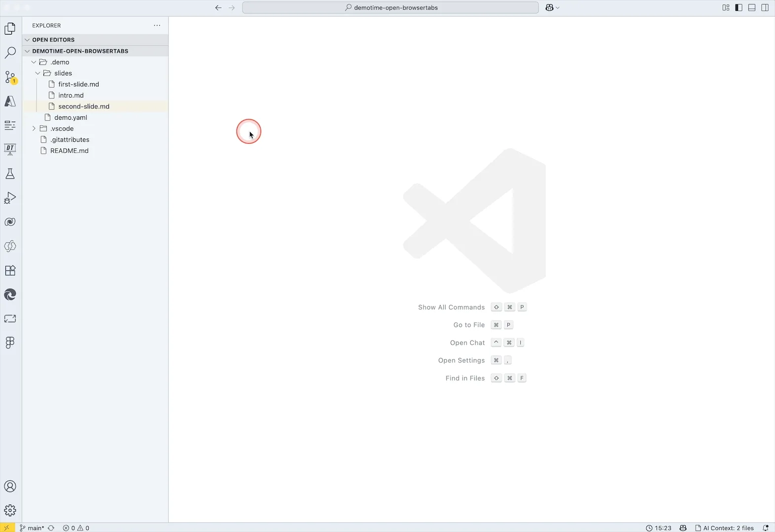Open the Microsoft Edge Tools view
The height and width of the screenshot is (532, 775).
pyautogui.click(x=10, y=295)
